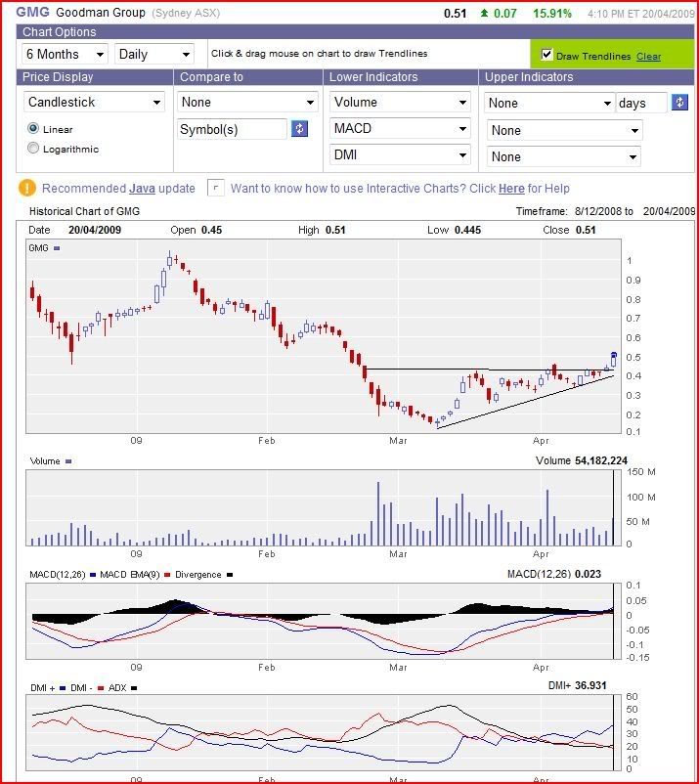Click the orange exclamation Java warning icon
This screenshot has height=784, width=699.
click(27, 188)
